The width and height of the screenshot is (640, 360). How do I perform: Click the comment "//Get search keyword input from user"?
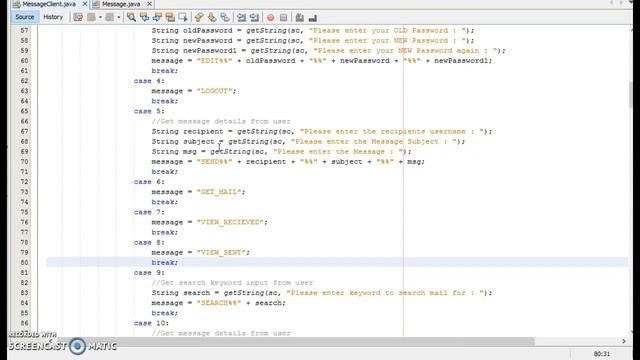click(x=232, y=282)
